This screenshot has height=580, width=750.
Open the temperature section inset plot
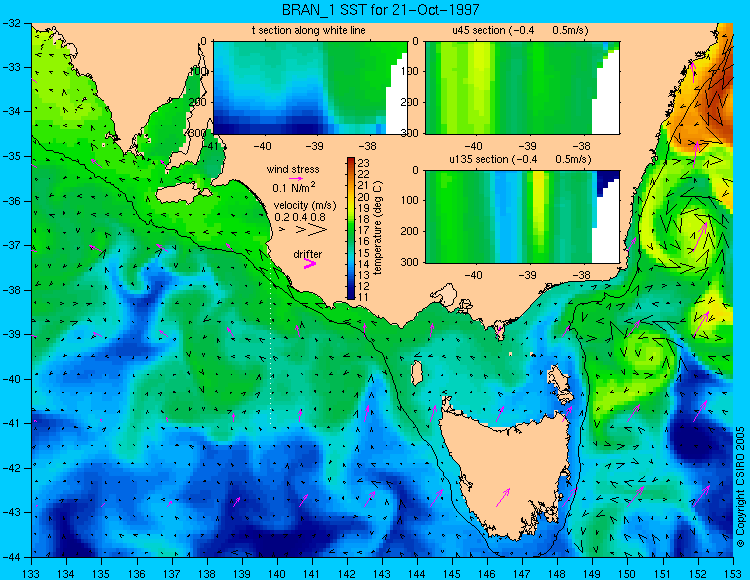[x=310, y=88]
